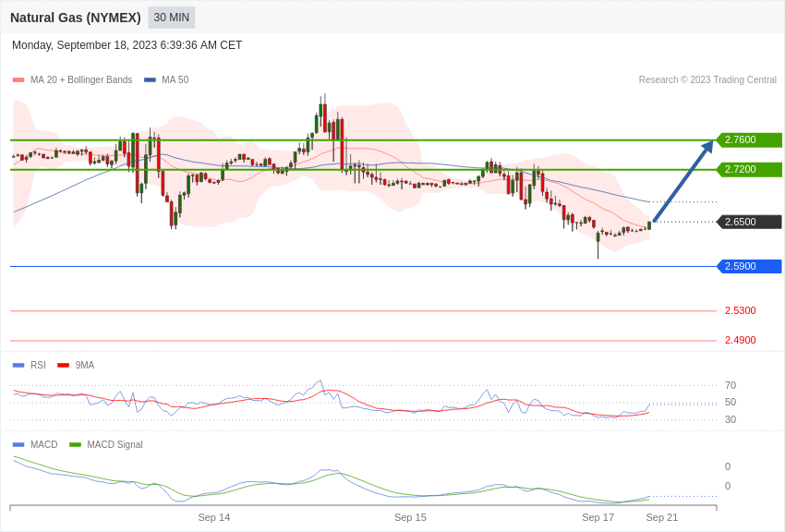Click the RSI legend color swatch
The height and width of the screenshot is (532, 785).
click(18, 366)
